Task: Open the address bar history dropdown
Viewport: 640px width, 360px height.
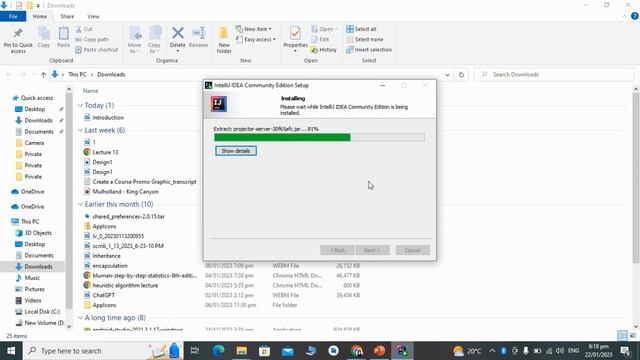Action: click(447, 75)
